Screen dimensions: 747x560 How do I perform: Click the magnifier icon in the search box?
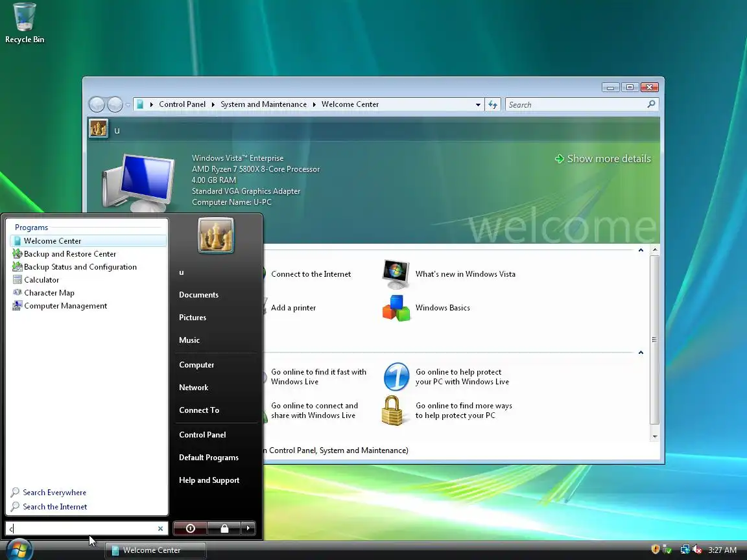coord(651,104)
